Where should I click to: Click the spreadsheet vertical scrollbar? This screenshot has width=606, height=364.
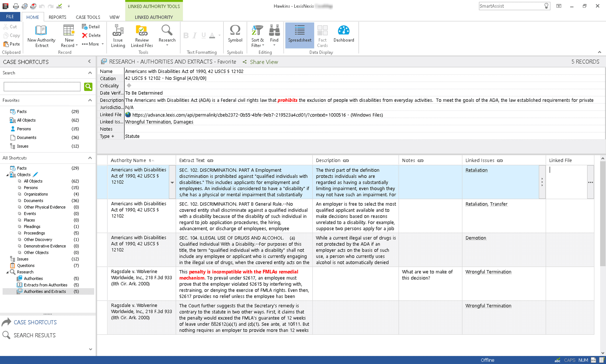pyautogui.click(x=603, y=213)
